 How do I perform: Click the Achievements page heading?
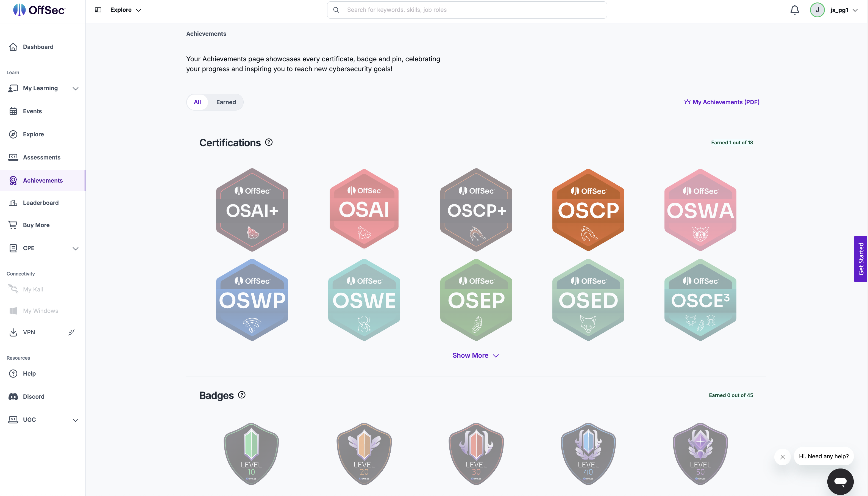[x=206, y=33]
